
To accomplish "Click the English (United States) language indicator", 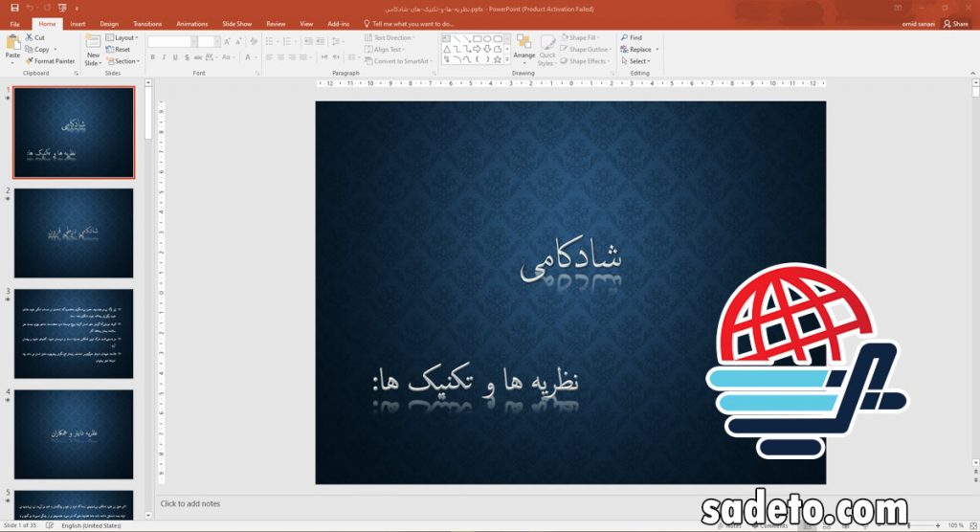I will coord(91,525).
